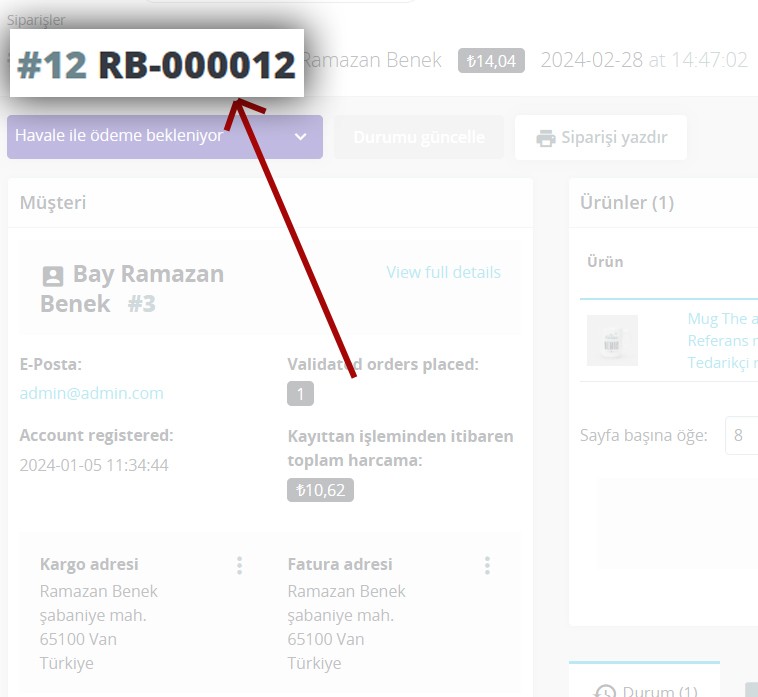Image resolution: width=758 pixels, height=697 pixels.
Task: Open 'View full details' customer link
Action: click(443, 272)
